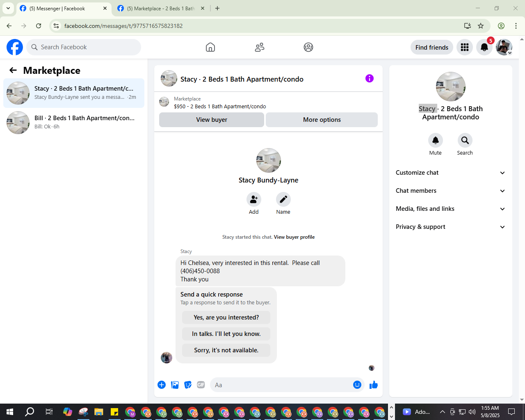525x420 pixels.
Task: Expand Chat members section
Action: (451, 191)
